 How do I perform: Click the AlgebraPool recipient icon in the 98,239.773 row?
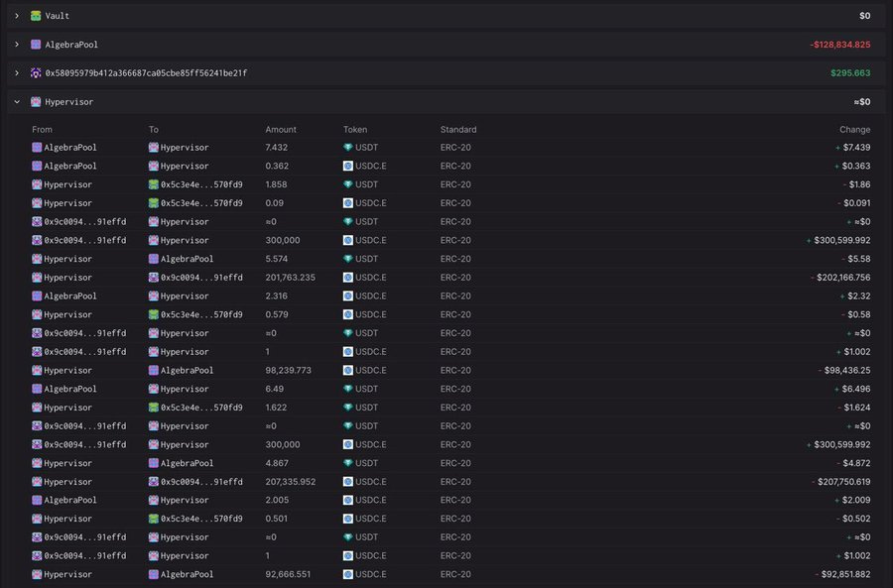point(153,371)
